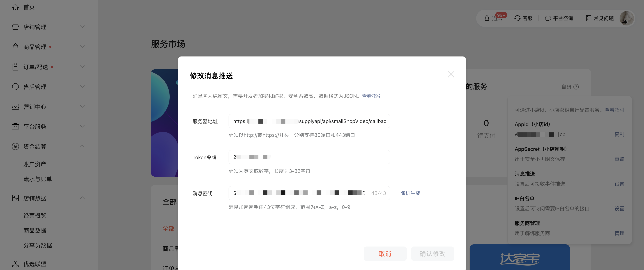Screen dimensions: 644x270
Task: Click the 优选联盟 sidebar icon
Action: click(x=15, y=264)
